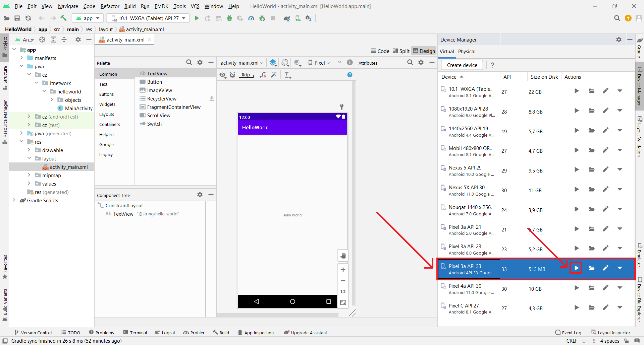644x345 pixels.
Task: Open the Event Log
Action: click(x=568, y=333)
